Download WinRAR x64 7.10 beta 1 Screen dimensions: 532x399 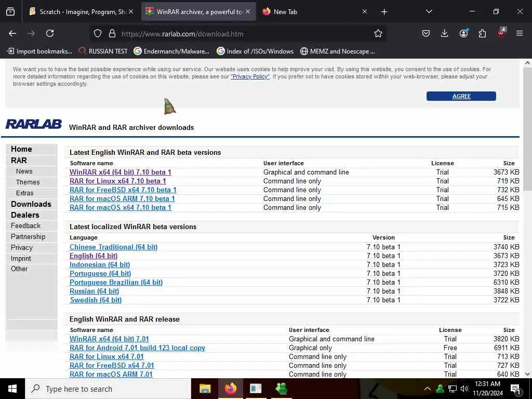[x=121, y=172]
